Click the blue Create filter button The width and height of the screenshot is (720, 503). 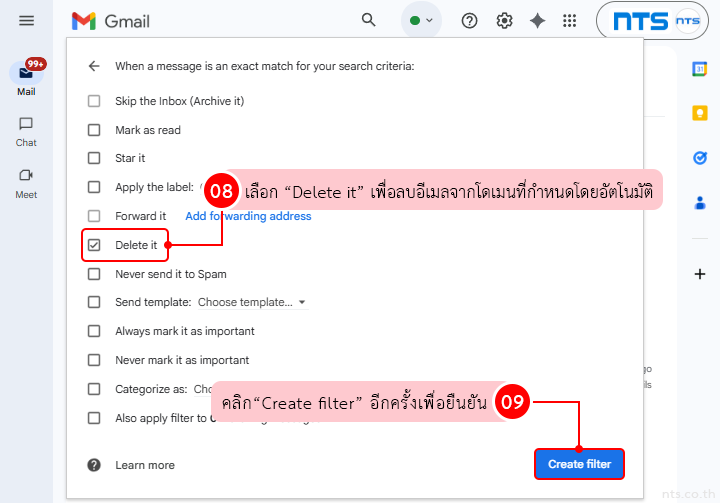click(579, 464)
